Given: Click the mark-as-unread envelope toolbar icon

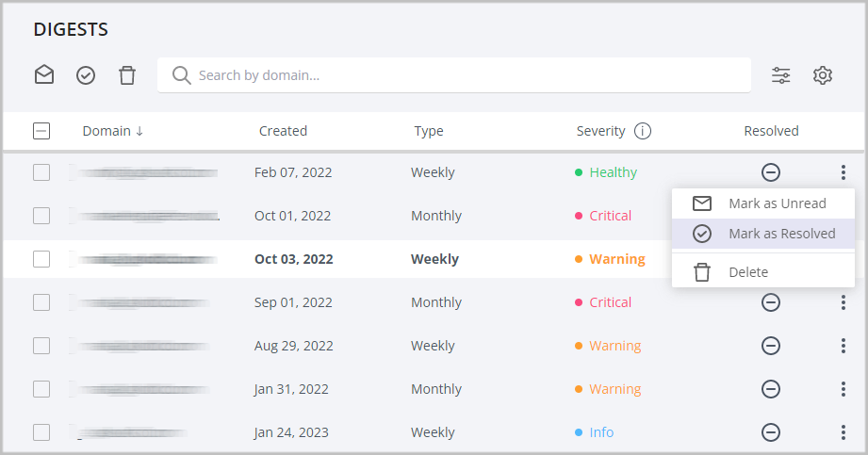Looking at the screenshot, I should [x=44, y=75].
